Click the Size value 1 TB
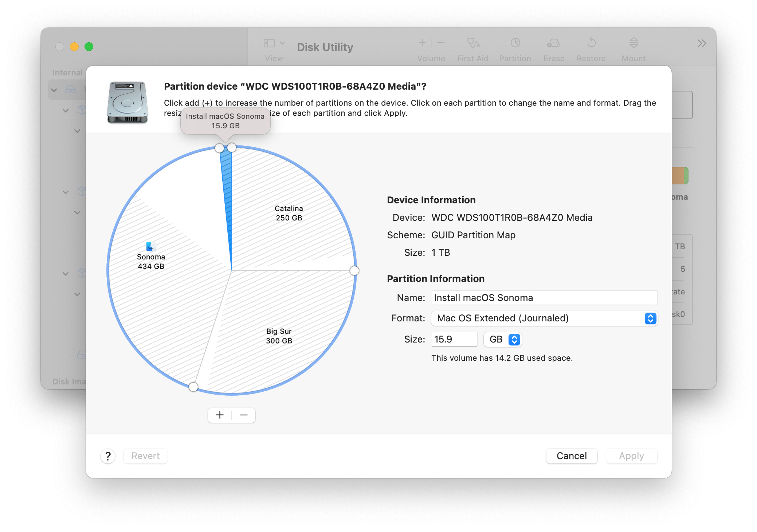This screenshot has width=757, height=532. [441, 253]
